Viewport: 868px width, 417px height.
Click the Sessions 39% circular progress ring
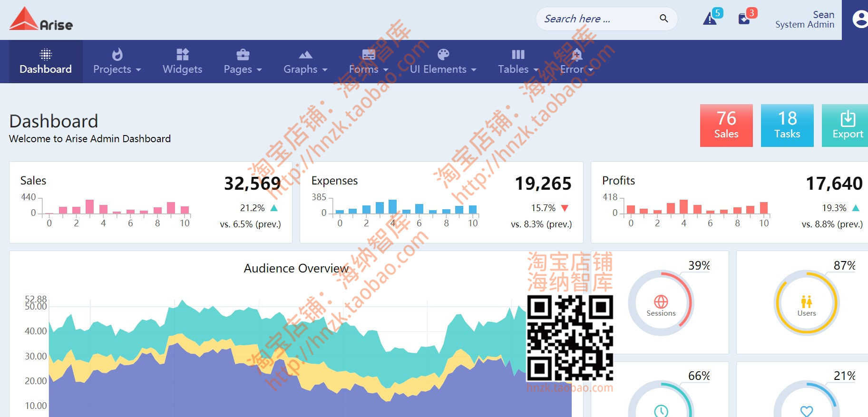(661, 303)
